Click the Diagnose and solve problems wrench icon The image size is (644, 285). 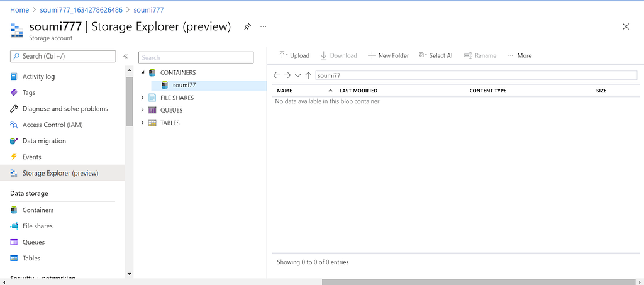click(14, 109)
